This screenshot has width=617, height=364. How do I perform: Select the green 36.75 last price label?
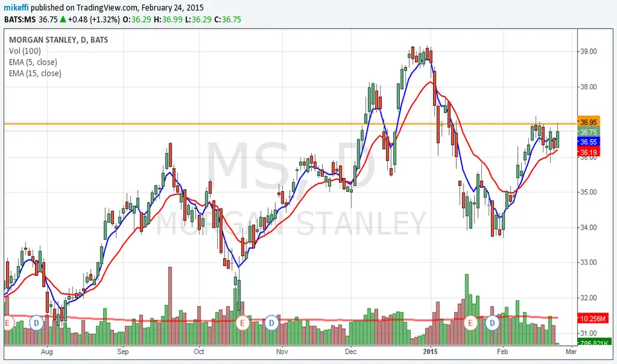click(589, 132)
